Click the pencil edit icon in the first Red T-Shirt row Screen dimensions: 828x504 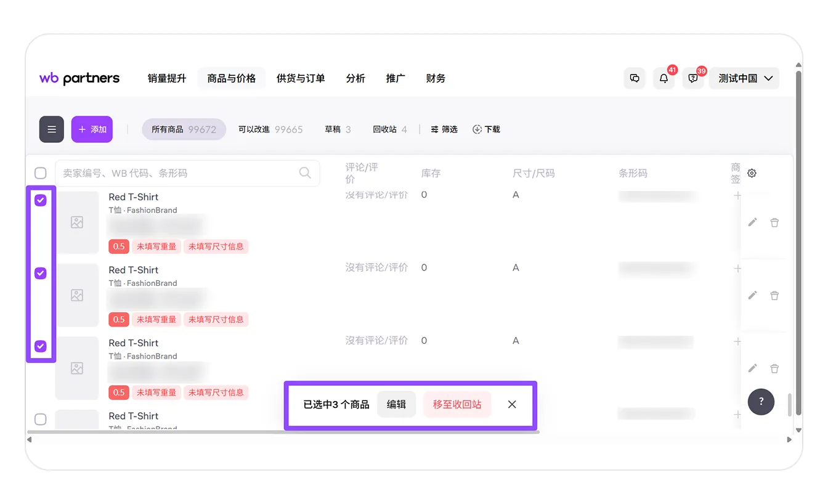pyautogui.click(x=752, y=222)
